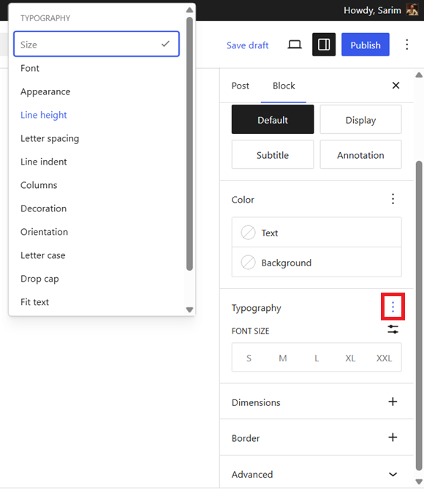Open the editor options kebab menu

coord(406,45)
